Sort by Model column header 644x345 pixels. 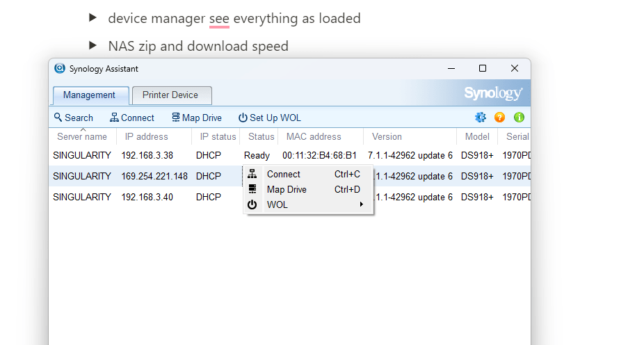477,137
